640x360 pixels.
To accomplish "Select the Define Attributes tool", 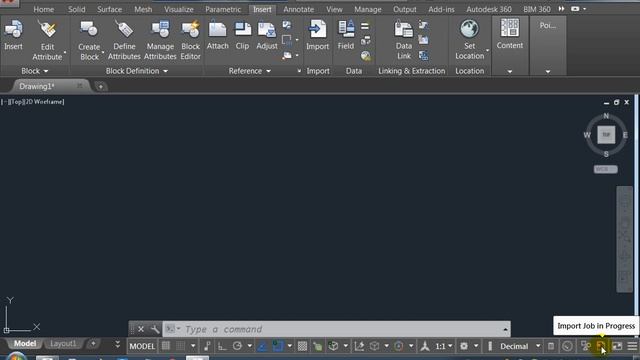I will click(124, 40).
